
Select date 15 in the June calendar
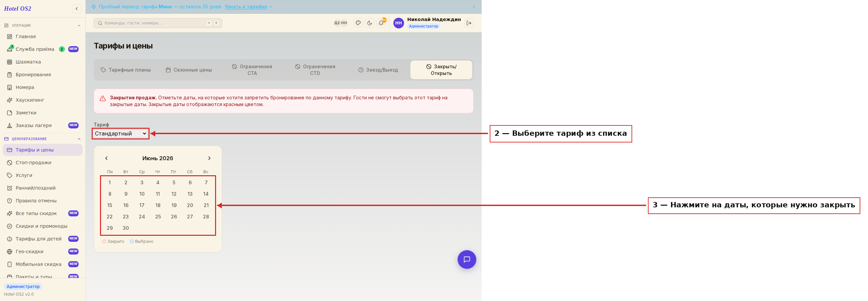pos(109,205)
